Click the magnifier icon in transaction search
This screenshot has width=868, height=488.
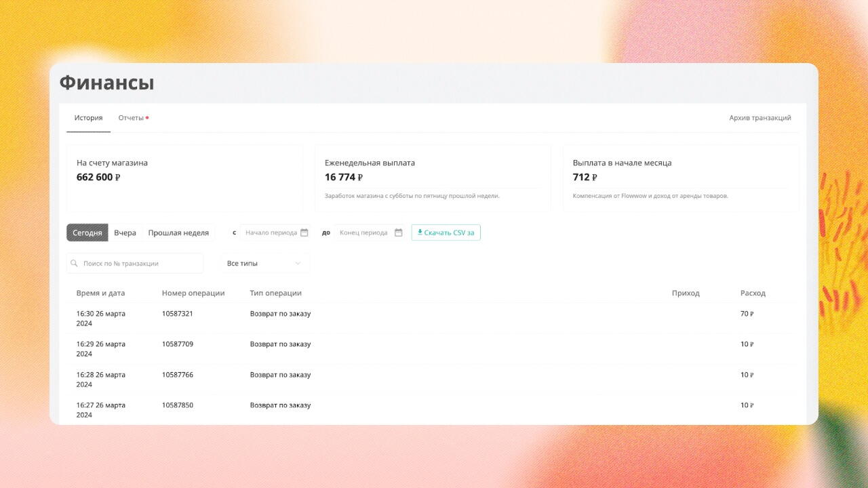(x=75, y=263)
